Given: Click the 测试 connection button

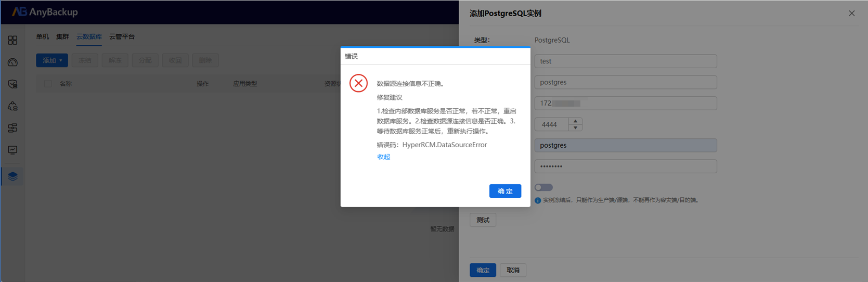Looking at the screenshot, I should [483, 220].
